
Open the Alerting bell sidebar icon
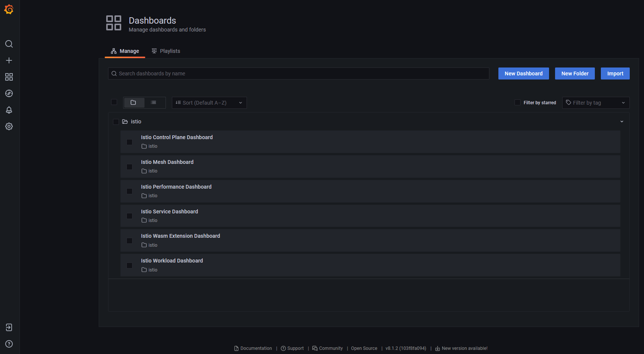pyautogui.click(x=9, y=110)
